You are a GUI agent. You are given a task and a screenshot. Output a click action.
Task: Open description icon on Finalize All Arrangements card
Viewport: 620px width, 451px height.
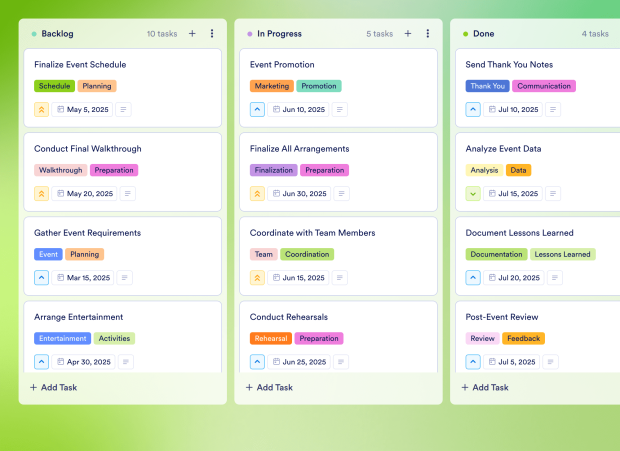tap(340, 194)
